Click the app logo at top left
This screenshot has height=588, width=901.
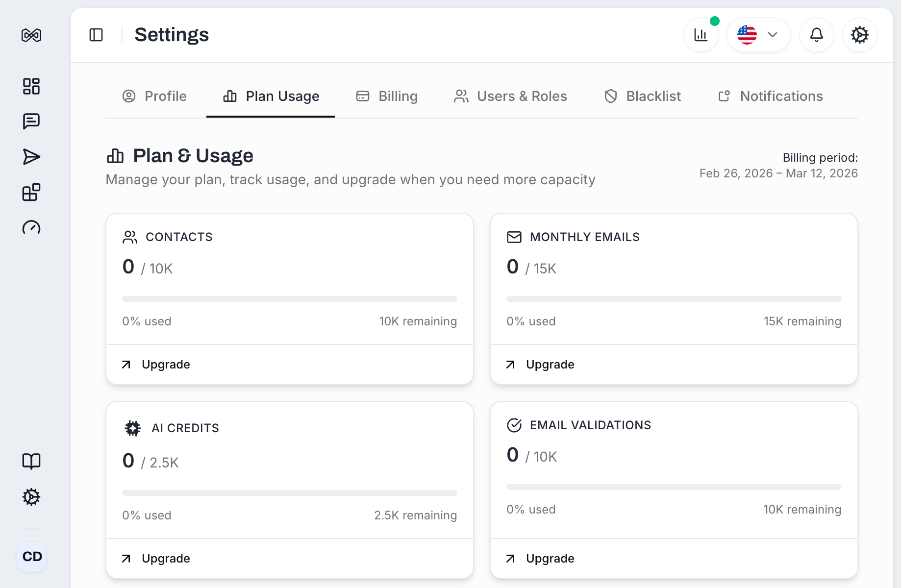tap(31, 35)
